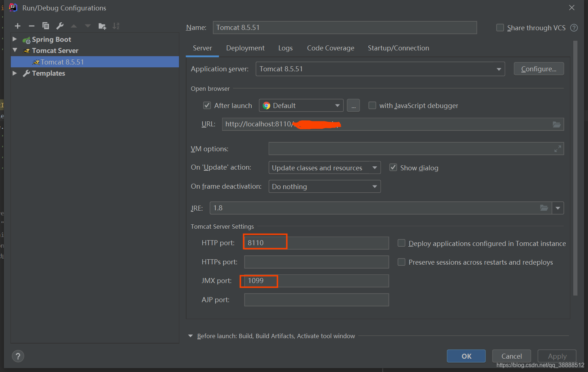This screenshot has width=588, height=372.
Task: Copy the selected configuration
Action: [46, 26]
